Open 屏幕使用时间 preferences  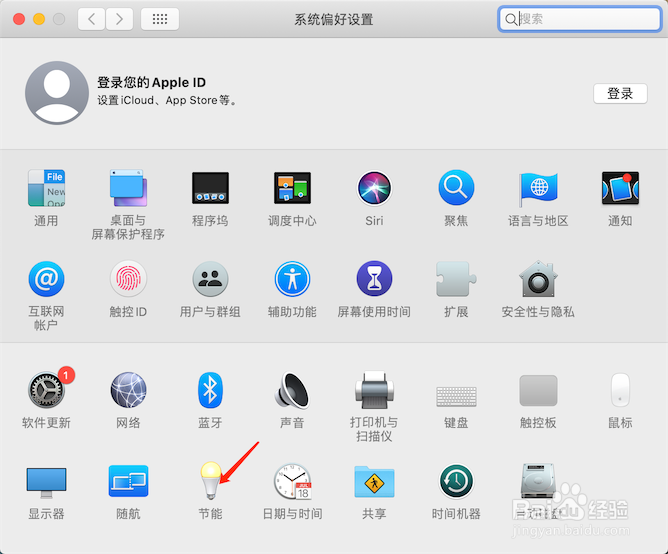[374, 279]
